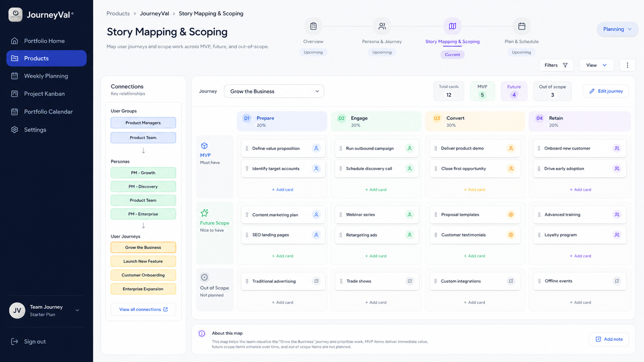Image resolution: width=644 pixels, height=362 pixels.
Task: Select the PM - Growth persona chip
Action: point(143,173)
